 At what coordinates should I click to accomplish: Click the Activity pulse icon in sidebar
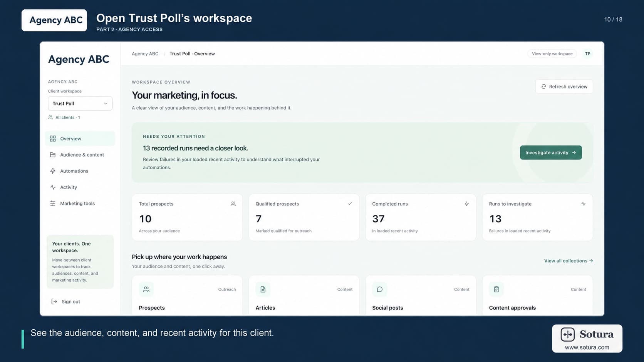pyautogui.click(x=53, y=187)
